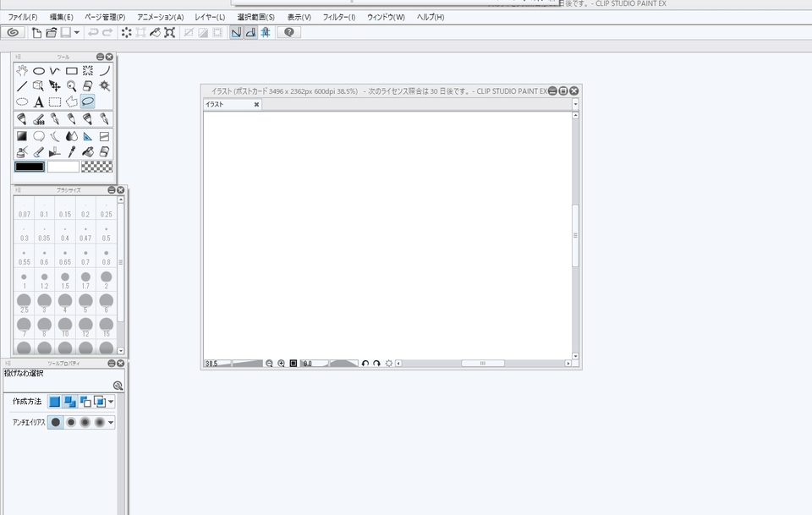Click the help question mark button
This screenshot has height=515, width=812.
pos(289,32)
